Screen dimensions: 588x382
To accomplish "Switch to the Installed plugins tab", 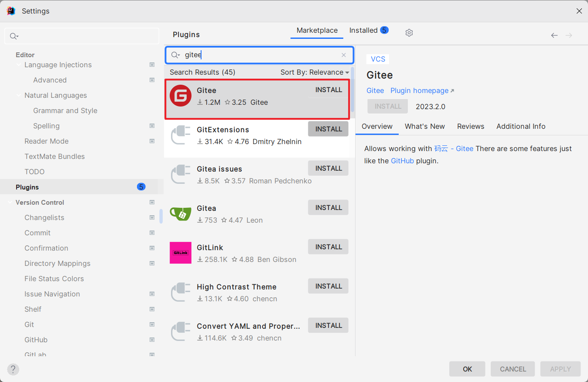I will pyautogui.click(x=363, y=30).
